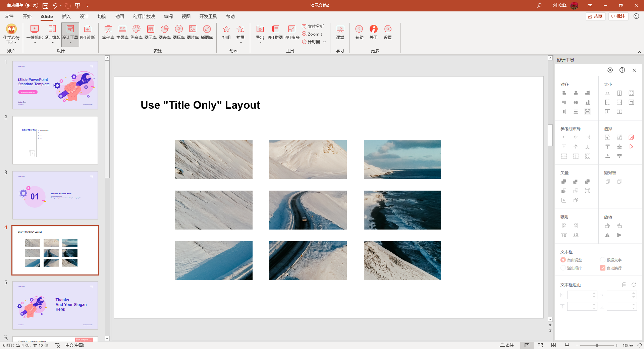Screen dimensions: 644x349
Task: Click the red select-same-type icon in 选择
Action: (x=631, y=137)
